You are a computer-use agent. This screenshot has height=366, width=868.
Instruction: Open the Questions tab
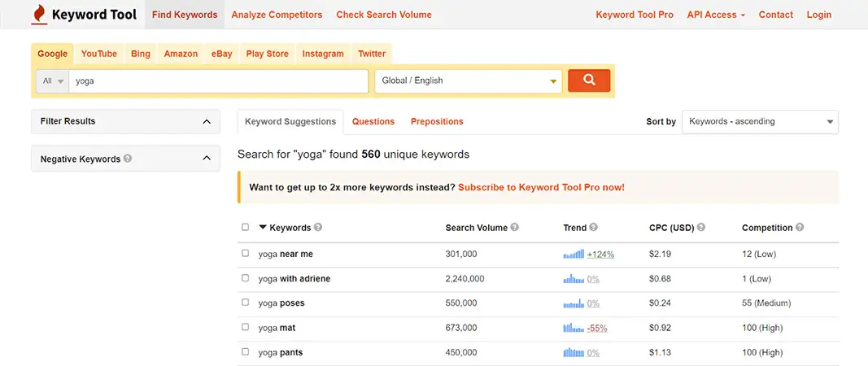point(373,121)
